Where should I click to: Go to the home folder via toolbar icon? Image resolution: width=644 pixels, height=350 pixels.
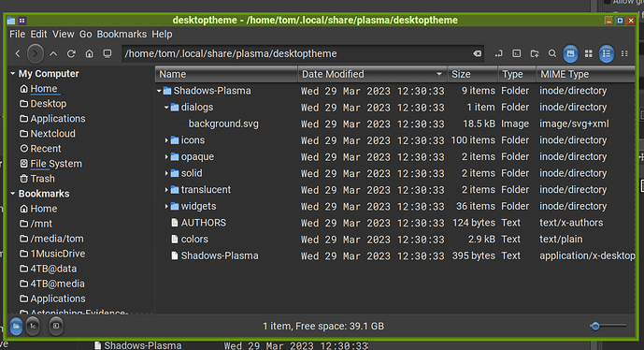(x=89, y=54)
